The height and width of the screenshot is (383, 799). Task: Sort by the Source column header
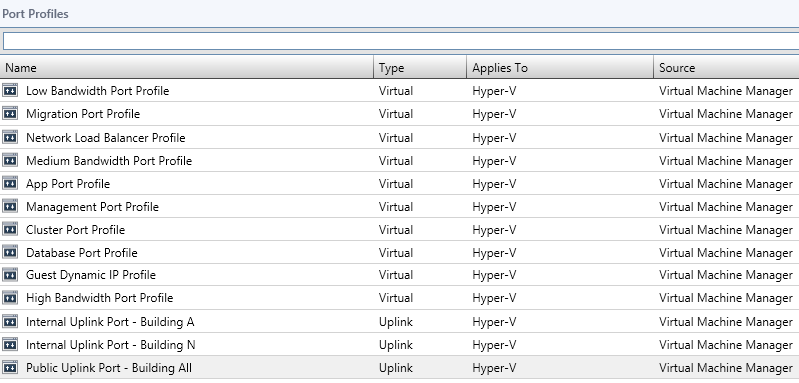coord(727,68)
